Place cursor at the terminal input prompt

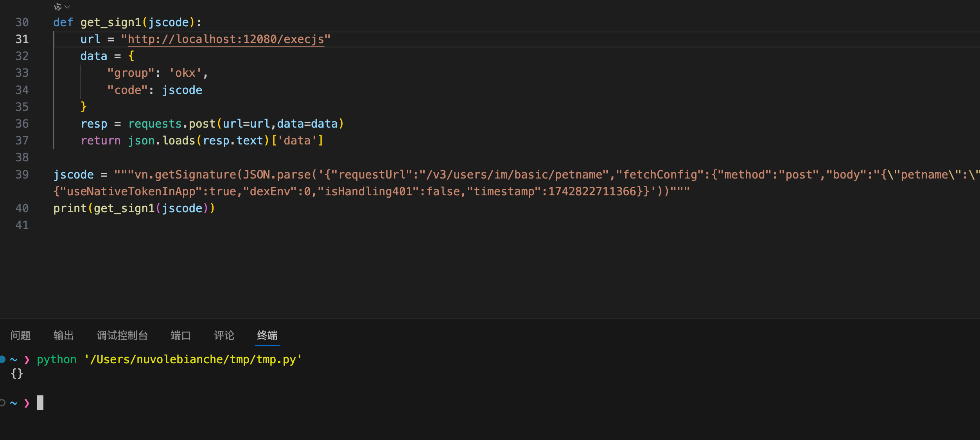pos(40,402)
